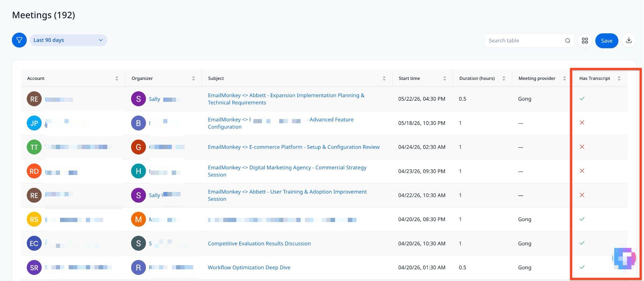This screenshot has height=281, width=644.
Task: Save the table view
Action: (606, 41)
